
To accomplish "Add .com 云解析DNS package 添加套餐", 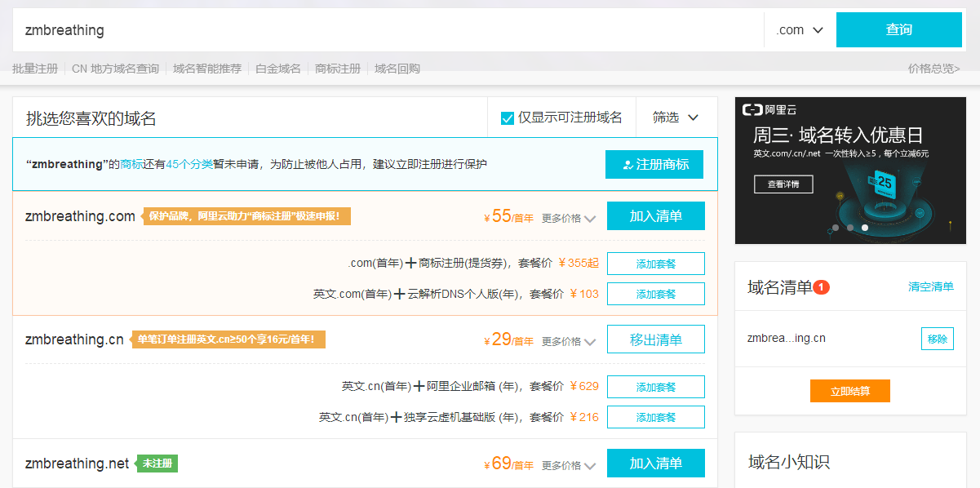I will [x=656, y=294].
